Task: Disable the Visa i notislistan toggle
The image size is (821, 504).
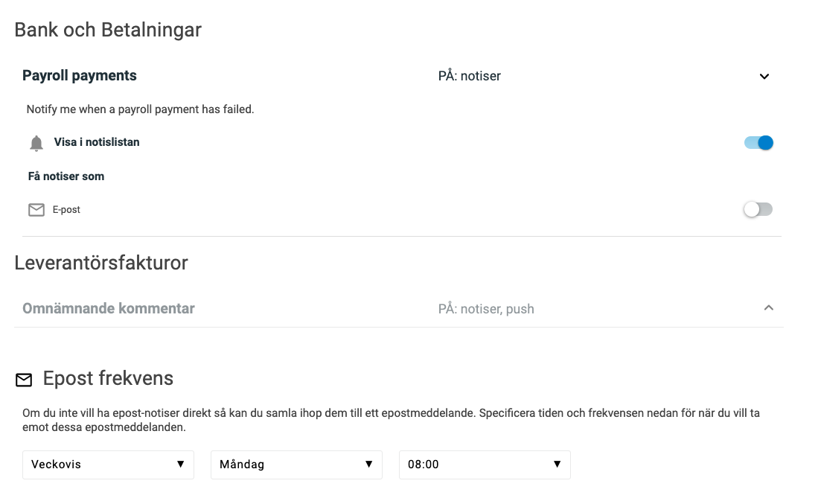Action: [x=758, y=142]
